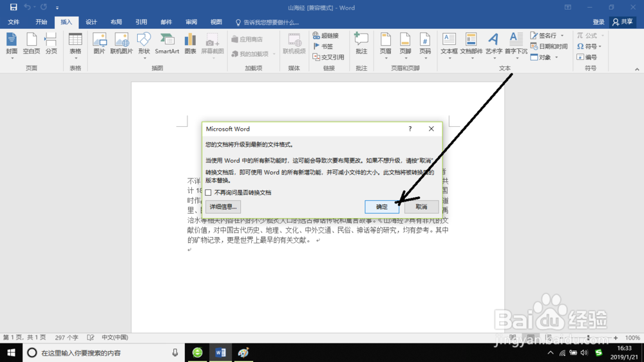Insert date and time (日期和时间)
This screenshot has height=362, width=644.
549,46
